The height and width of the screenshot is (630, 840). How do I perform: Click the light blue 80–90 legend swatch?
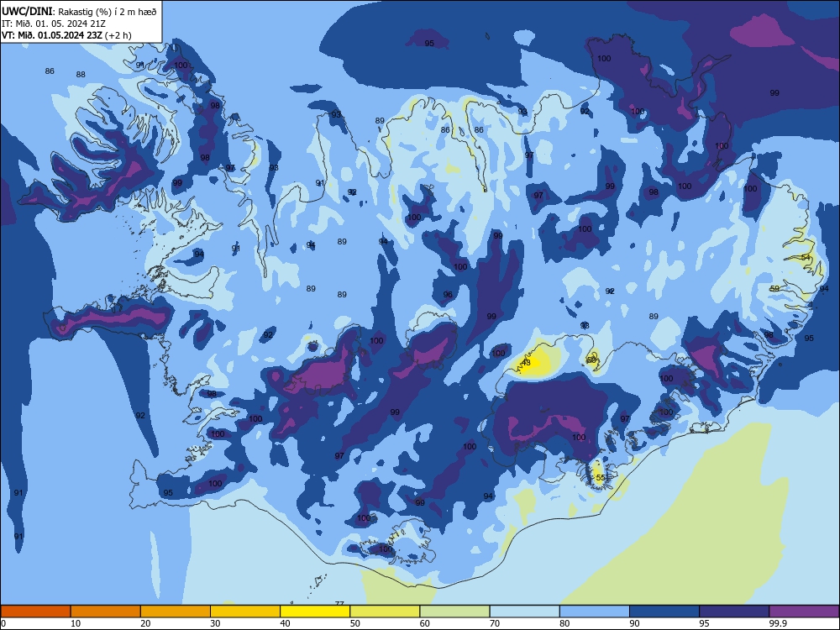point(595,612)
